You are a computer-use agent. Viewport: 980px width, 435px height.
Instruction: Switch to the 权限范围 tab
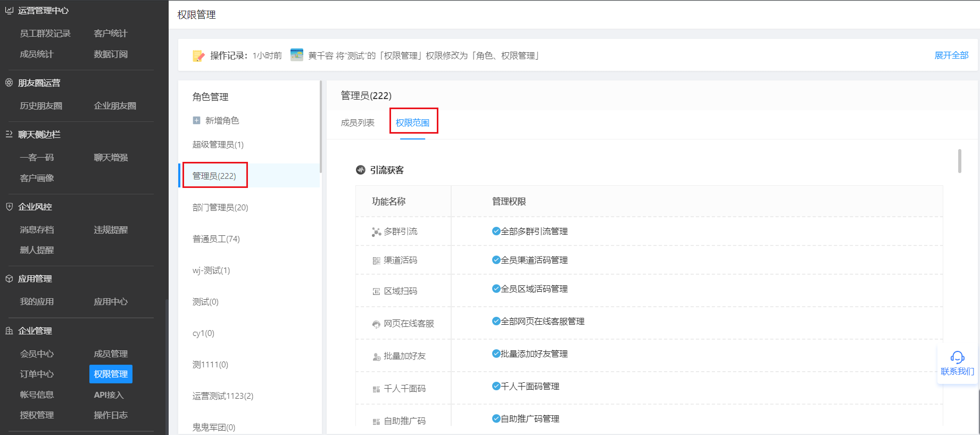click(412, 122)
